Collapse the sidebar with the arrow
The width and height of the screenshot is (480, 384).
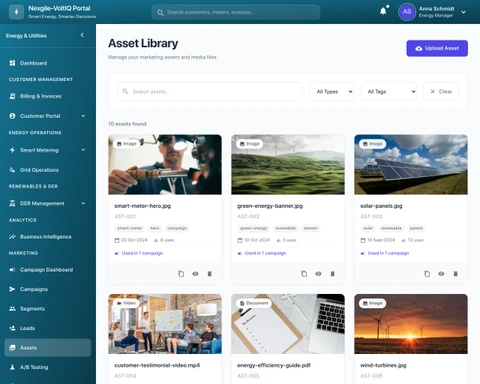(82, 35)
